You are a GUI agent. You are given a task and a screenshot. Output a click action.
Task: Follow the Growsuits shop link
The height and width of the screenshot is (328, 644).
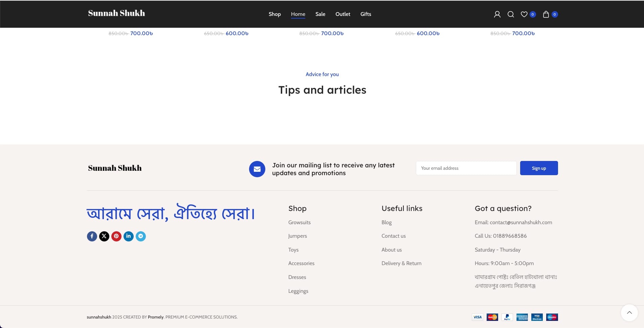(x=299, y=222)
